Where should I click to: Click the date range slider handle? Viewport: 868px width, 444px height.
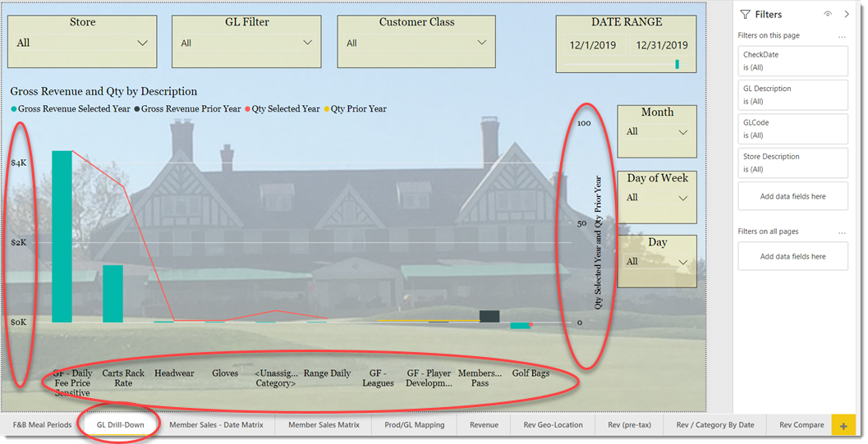point(677,64)
